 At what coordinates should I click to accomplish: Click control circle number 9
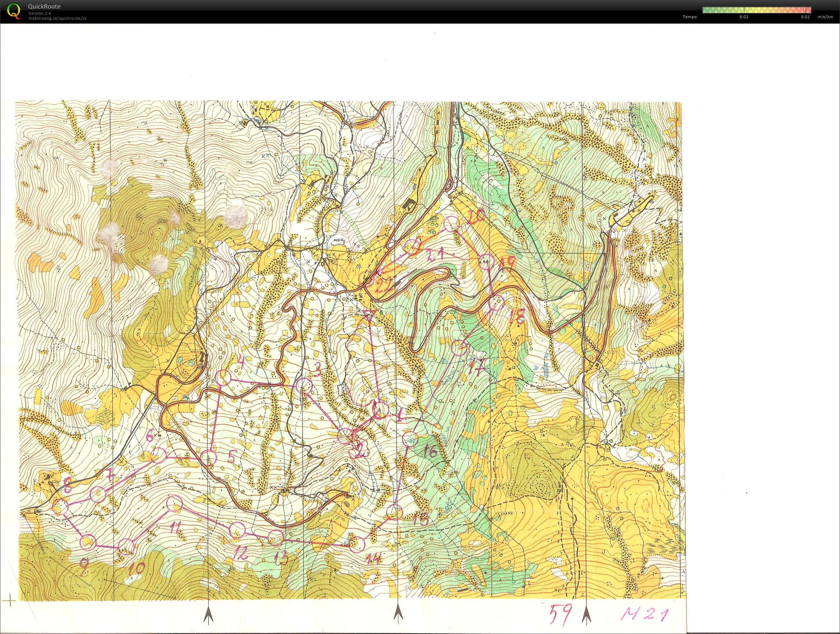88,542
